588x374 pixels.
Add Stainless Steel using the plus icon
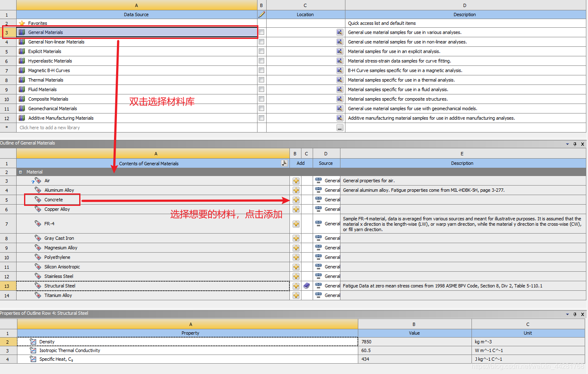pos(296,276)
